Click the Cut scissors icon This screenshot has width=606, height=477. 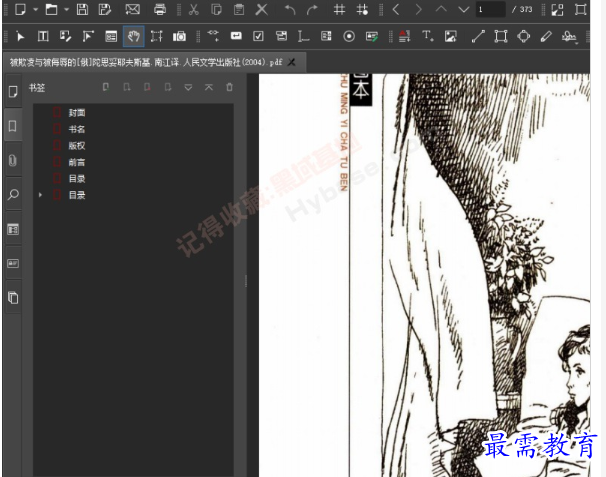(193, 9)
